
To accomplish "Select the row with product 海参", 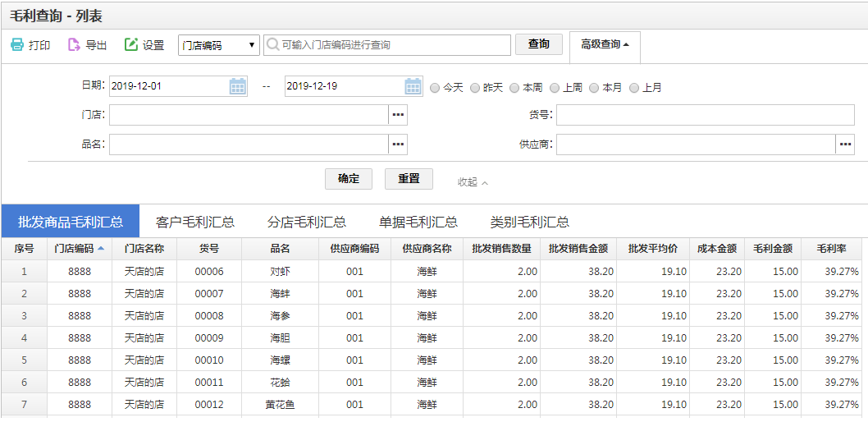I will [432, 315].
